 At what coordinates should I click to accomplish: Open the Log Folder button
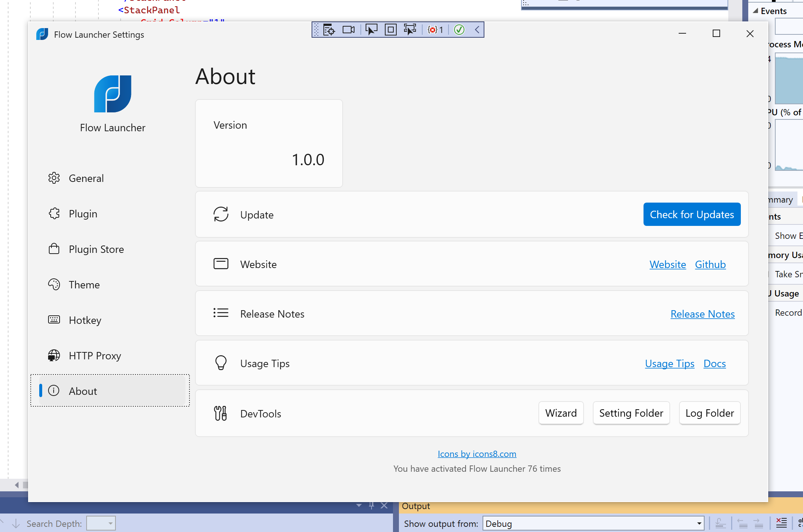click(x=709, y=413)
